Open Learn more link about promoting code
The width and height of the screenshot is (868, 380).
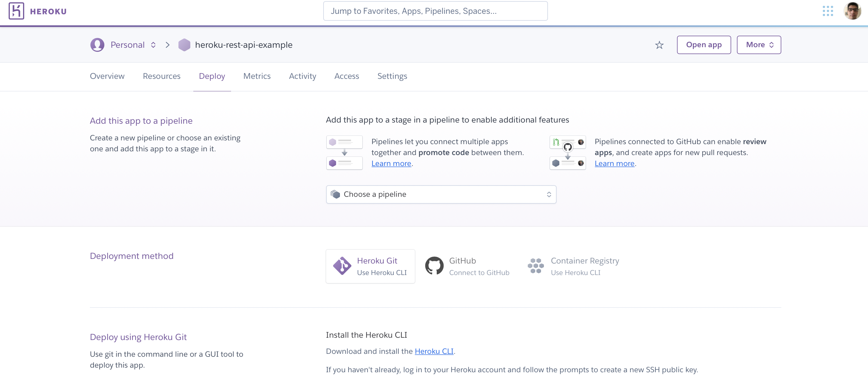pyautogui.click(x=391, y=163)
